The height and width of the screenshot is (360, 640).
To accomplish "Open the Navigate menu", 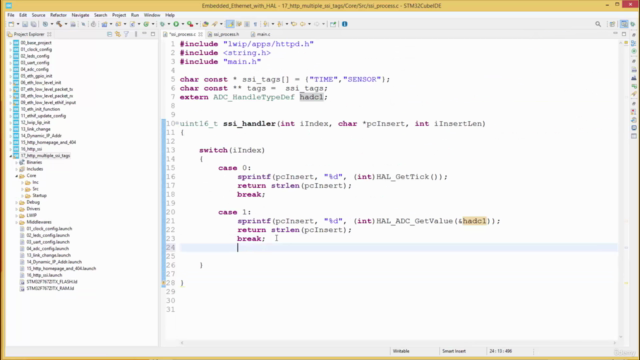I will coord(80,15).
